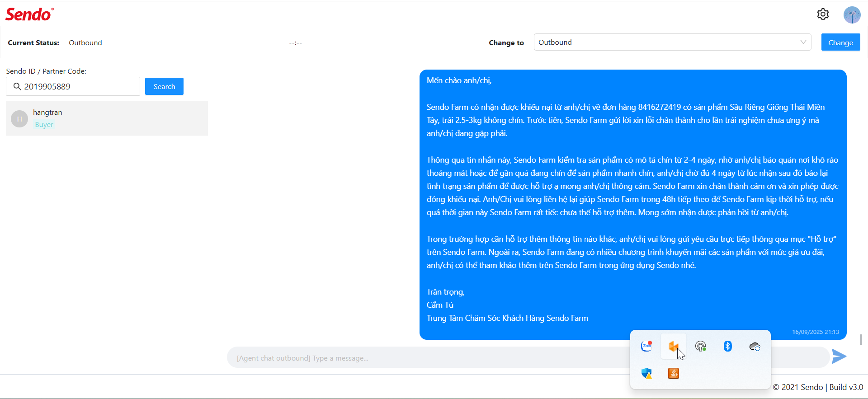Click the 'Change to' label
Image resolution: width=868 pixels, height=399 pixels.
tap(506, 43)
